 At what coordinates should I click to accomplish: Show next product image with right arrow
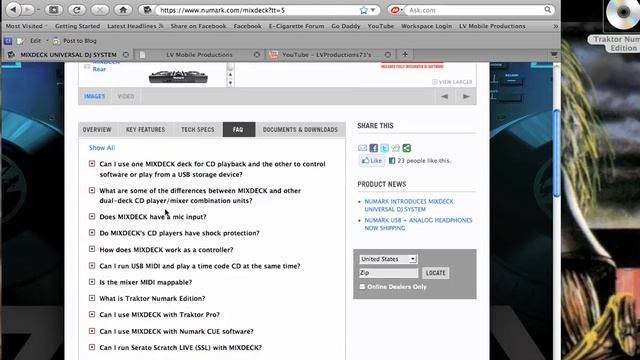[x=466, y=96]
